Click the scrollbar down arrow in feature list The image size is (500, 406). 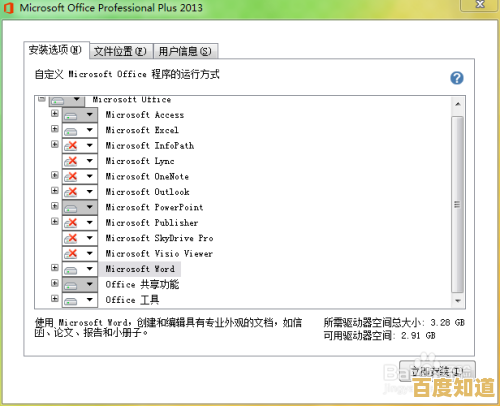pyautogui.click(x=458, y=301)
